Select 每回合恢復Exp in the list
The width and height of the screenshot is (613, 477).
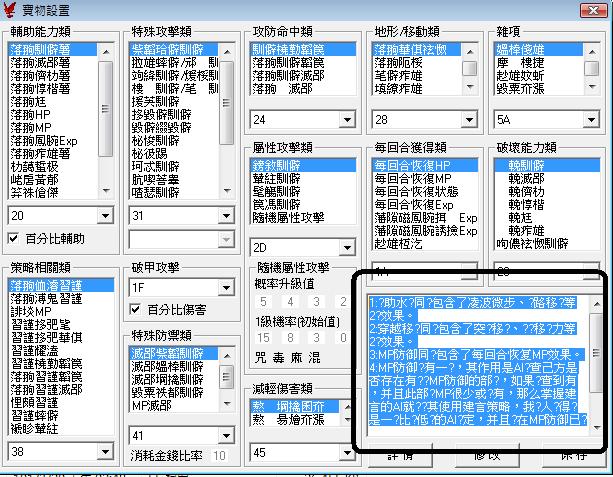click(408, 203)
